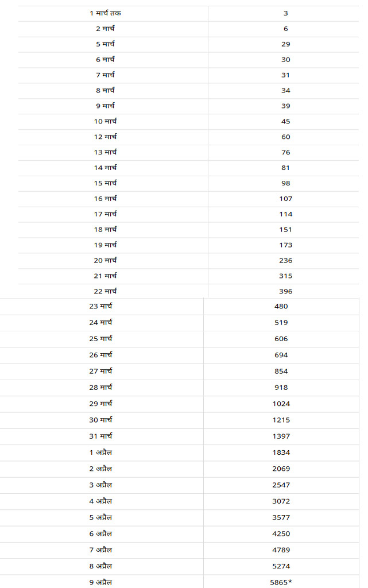Click the starred count 5865* for 9 अप्रैल
Screen dimensions: 368x588
281,582
